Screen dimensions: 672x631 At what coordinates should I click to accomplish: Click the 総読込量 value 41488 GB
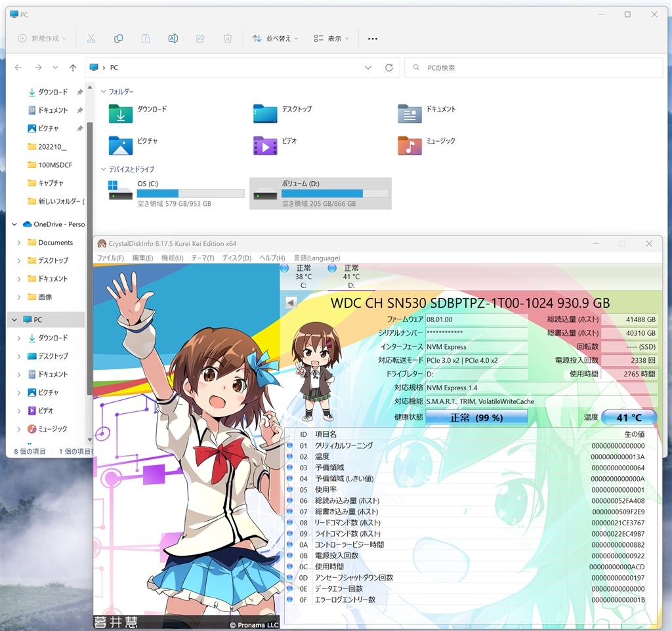tap(629, 319)
